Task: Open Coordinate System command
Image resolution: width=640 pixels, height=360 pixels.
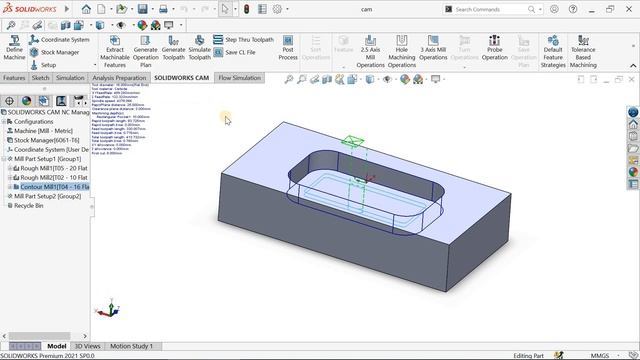Action: click(x=59, y=40)
